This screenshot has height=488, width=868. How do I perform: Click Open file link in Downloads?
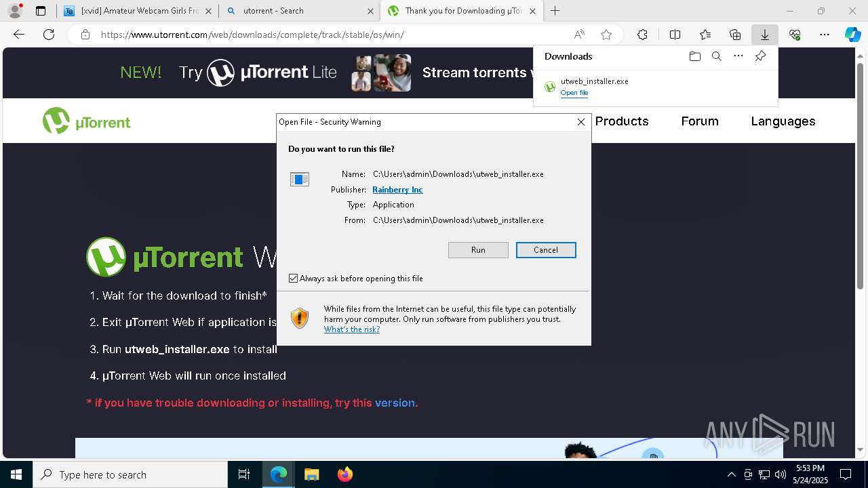pyautogui.click(x=574, y=93)
